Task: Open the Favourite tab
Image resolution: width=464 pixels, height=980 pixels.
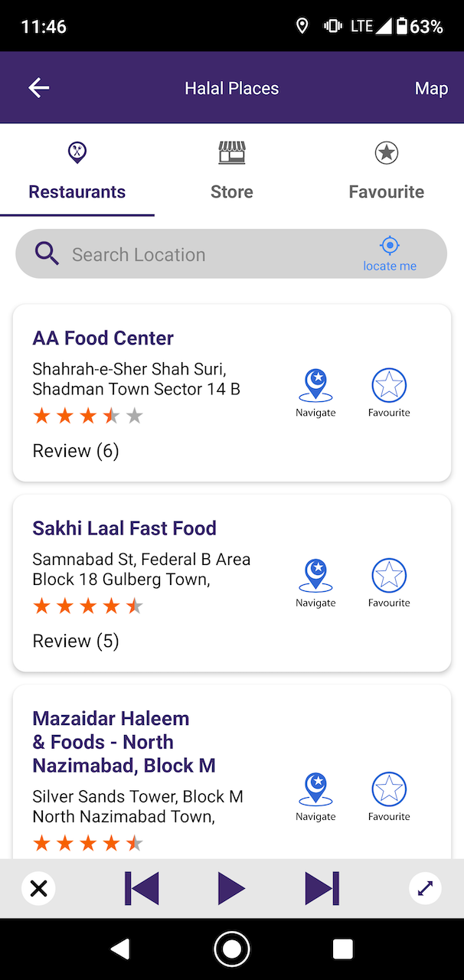Action: (x=386, y=171)
